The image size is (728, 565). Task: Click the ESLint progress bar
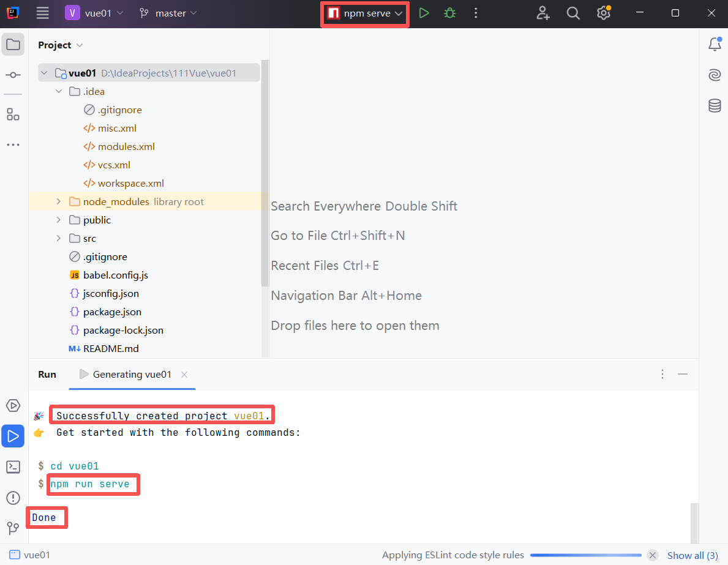(x=586, y=555)
